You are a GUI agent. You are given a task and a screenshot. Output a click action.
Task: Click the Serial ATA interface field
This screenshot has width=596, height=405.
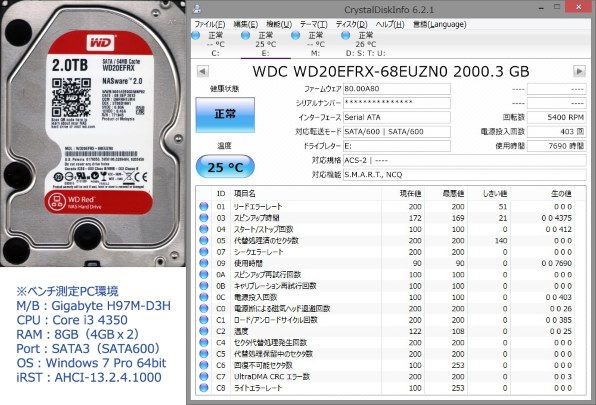[x=397, y=117]
